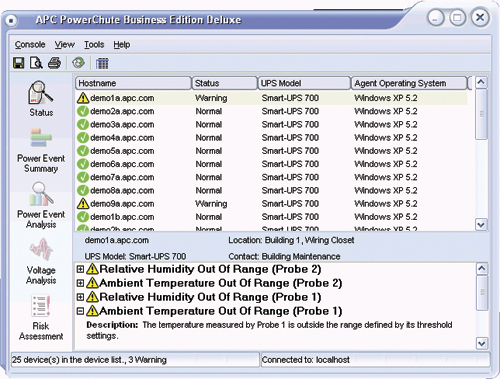Click 'Location: Building 1, Wiring Closet' detail
The image size is (500, 379).
click(x=291, y=240)
